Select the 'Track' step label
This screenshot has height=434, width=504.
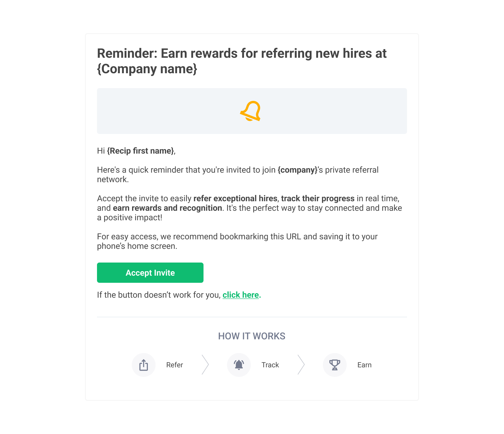pyautogui.click(x=270, y=365)
